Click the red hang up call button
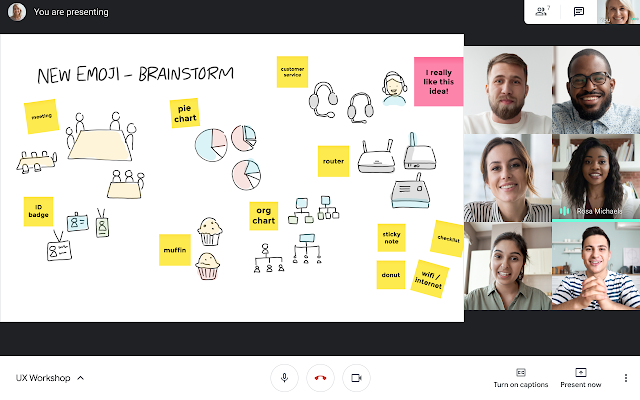 [x=321, y=377]
